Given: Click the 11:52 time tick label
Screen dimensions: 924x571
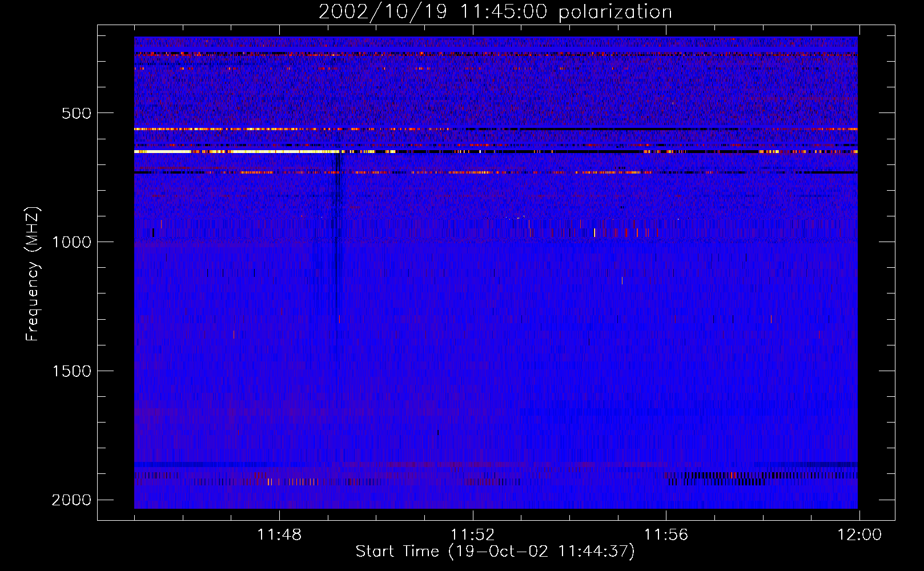Looking at the screenshot, I should 472,535.
